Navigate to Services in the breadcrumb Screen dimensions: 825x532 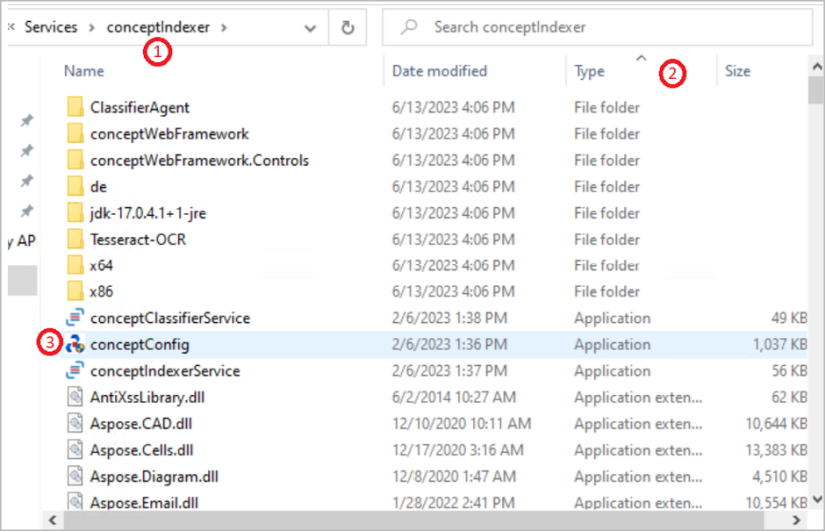tap(51, 28)
